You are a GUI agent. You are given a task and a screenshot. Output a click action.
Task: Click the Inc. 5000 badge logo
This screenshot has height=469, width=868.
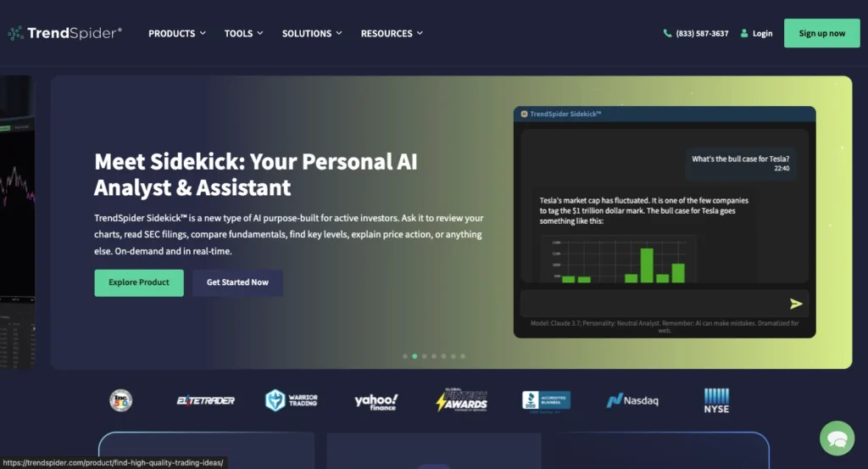(x=120, y=400)
